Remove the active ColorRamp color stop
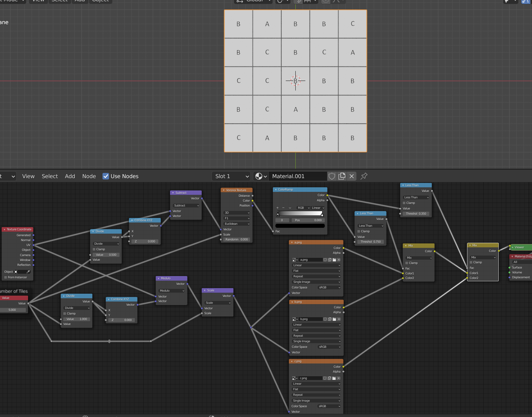Viewport: 532px width, 417px height. tap(283, 208)
